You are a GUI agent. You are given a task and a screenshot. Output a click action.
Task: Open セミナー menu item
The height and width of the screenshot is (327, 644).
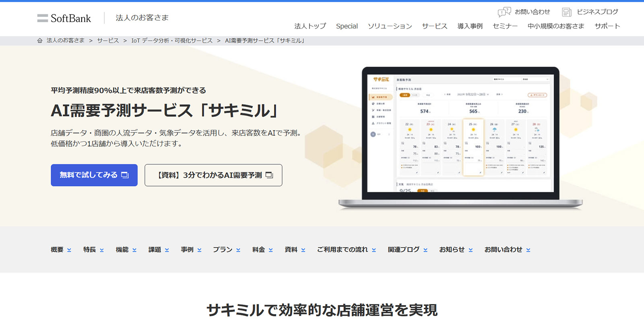505,26
